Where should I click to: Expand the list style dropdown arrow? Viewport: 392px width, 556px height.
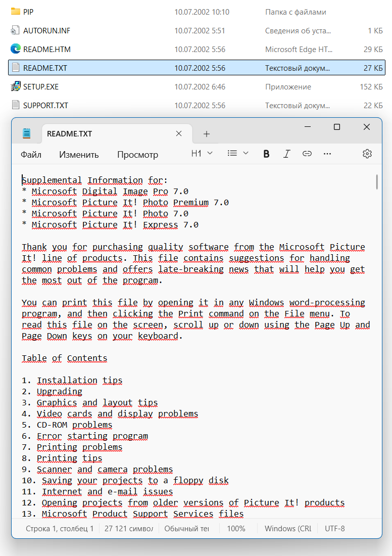[x=246, y=154]
